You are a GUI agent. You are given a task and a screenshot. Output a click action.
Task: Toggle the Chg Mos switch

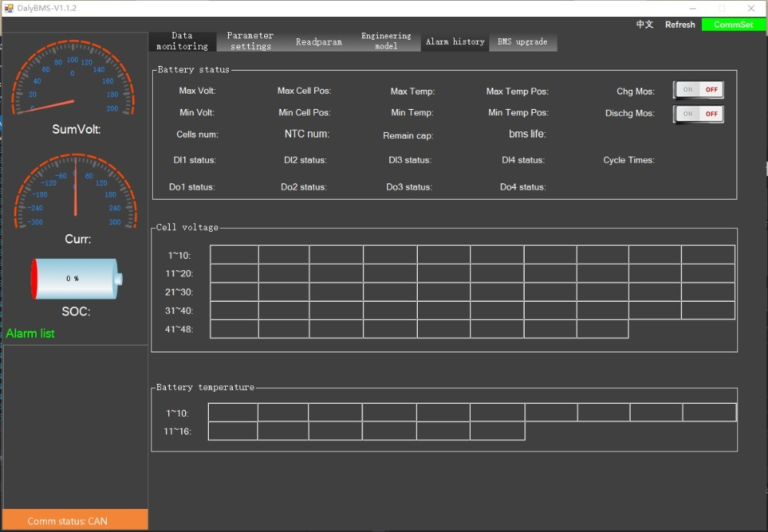(698, 90)
